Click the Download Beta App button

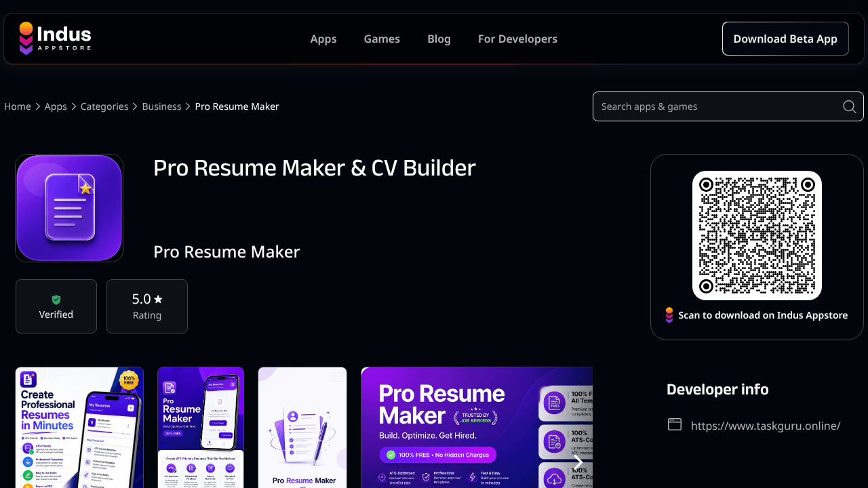click(x=785, y=39)
